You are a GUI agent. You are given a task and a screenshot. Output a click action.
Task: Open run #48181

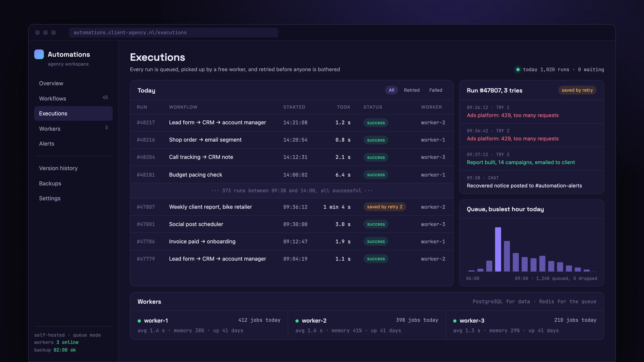click(x=292, y=175)
